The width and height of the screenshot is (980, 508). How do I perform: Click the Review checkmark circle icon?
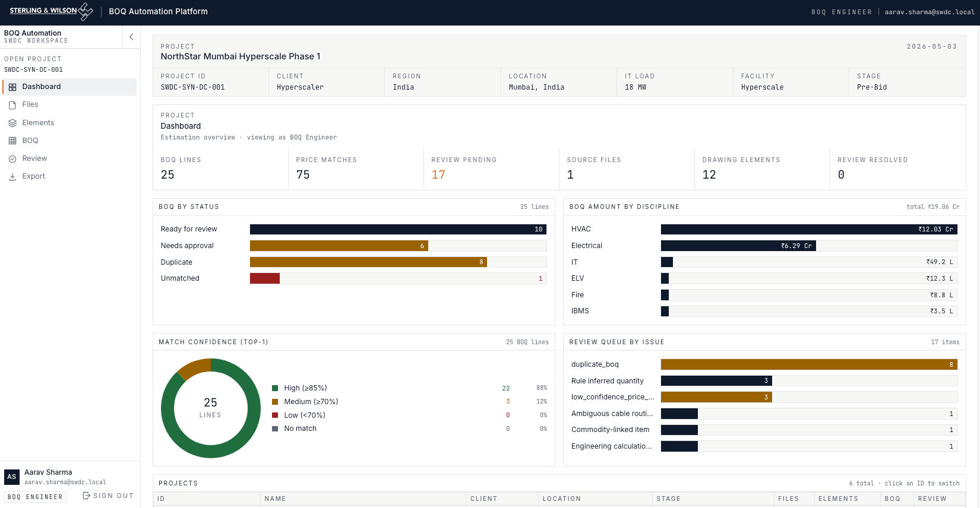tap(12, 159)
